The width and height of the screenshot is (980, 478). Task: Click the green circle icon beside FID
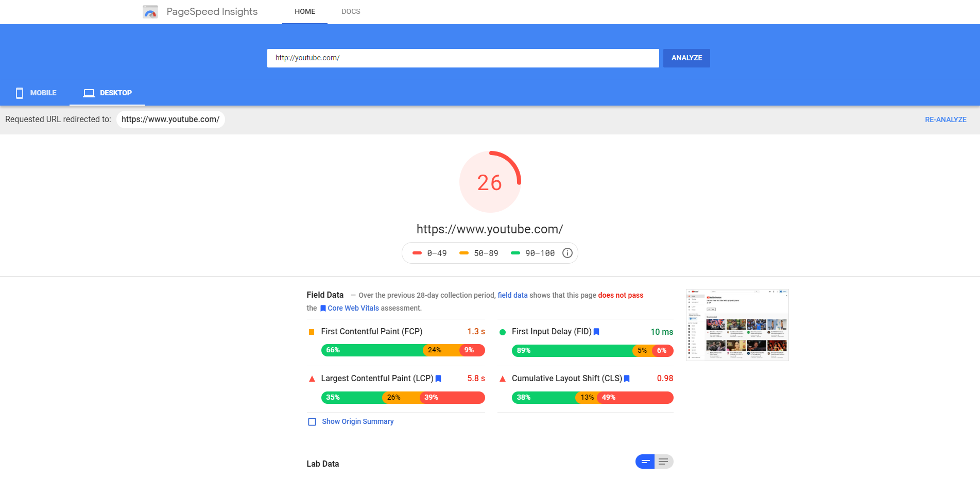[503, 332]
